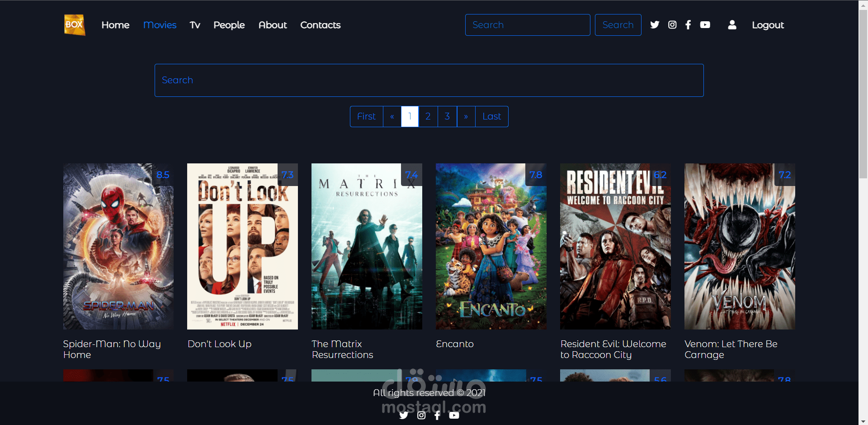Select page 1 in pagination
Image resolution: width=868 pixels, height=425 pixels.
[410, 116]
